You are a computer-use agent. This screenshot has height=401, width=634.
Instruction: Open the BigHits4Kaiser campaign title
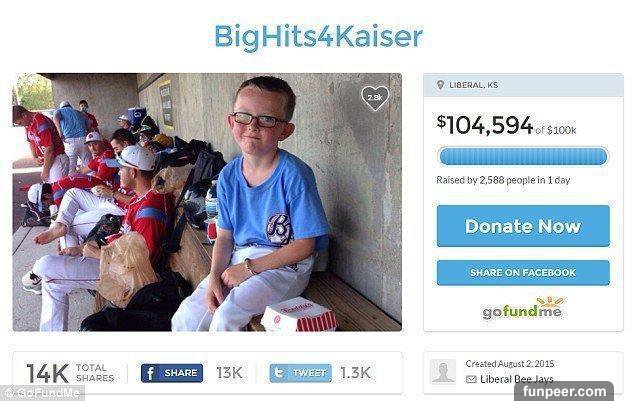click(318, 37)
